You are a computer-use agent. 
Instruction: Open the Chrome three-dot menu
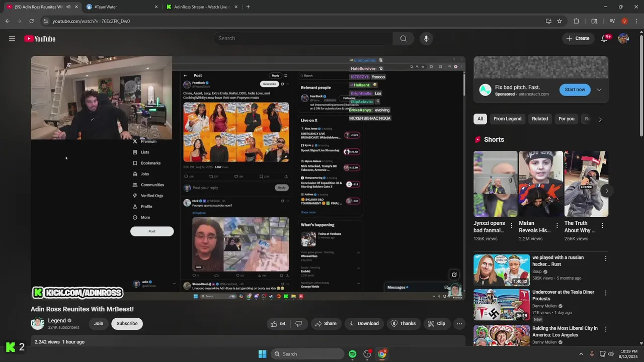pos(636,21)
